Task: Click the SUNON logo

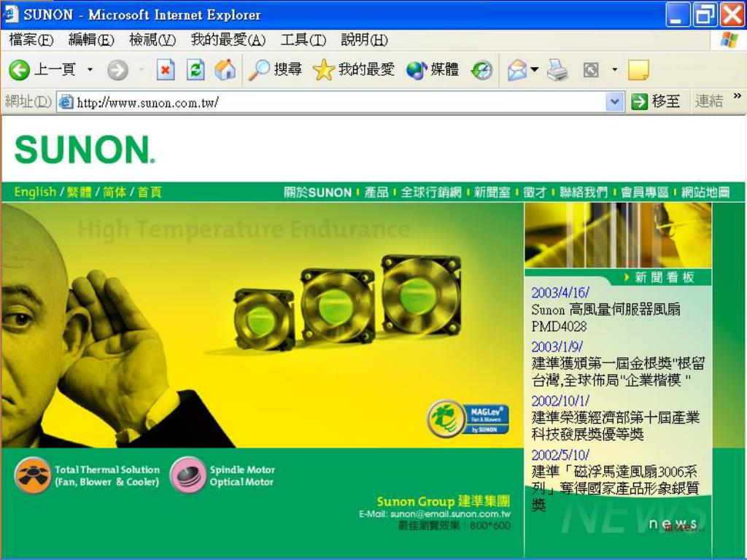Action: pos(85,149)
